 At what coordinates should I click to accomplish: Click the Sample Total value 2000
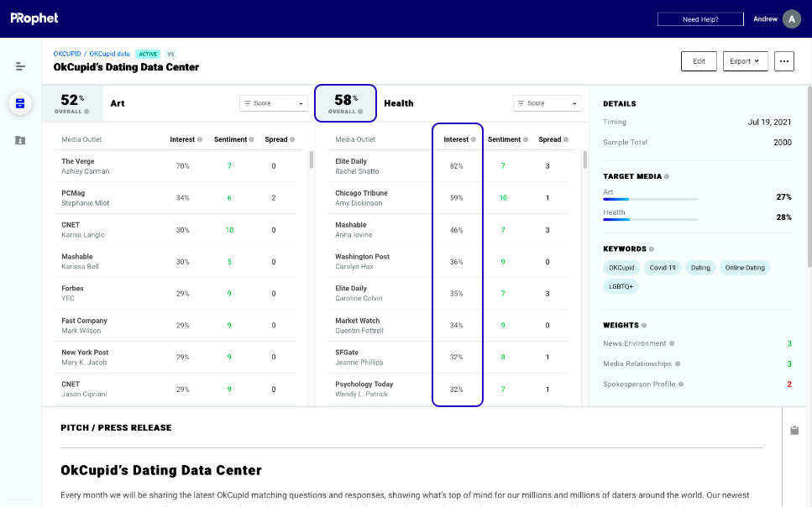point(783,143)
